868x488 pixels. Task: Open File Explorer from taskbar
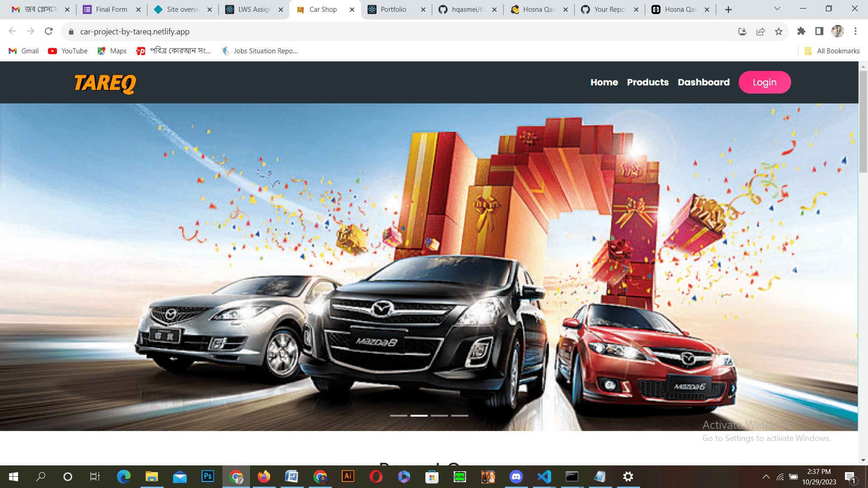pyautogui.click(x=151, y=477)
